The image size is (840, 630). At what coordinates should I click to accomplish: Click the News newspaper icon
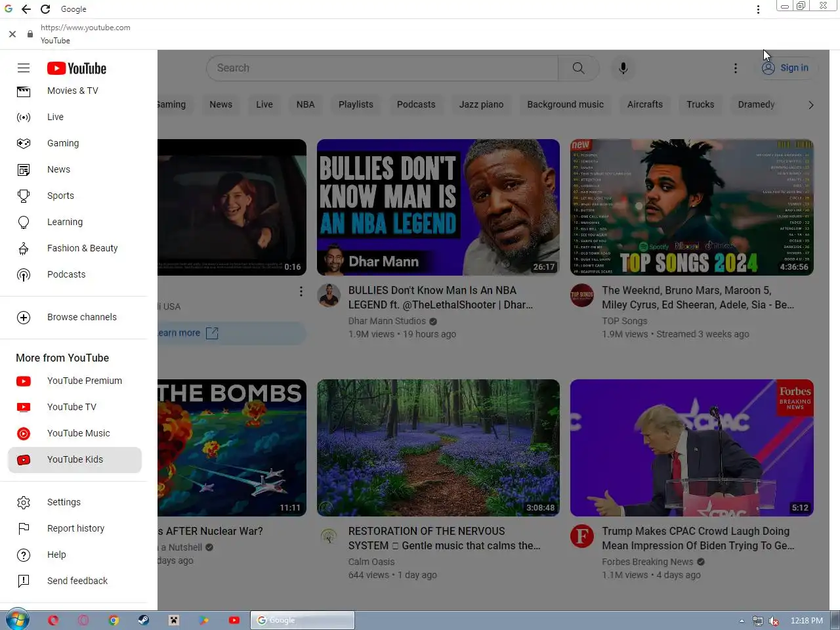[x=24, y=170]
